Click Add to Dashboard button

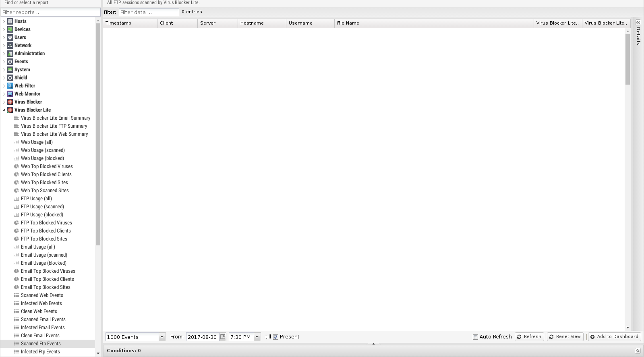pos(614,337)
